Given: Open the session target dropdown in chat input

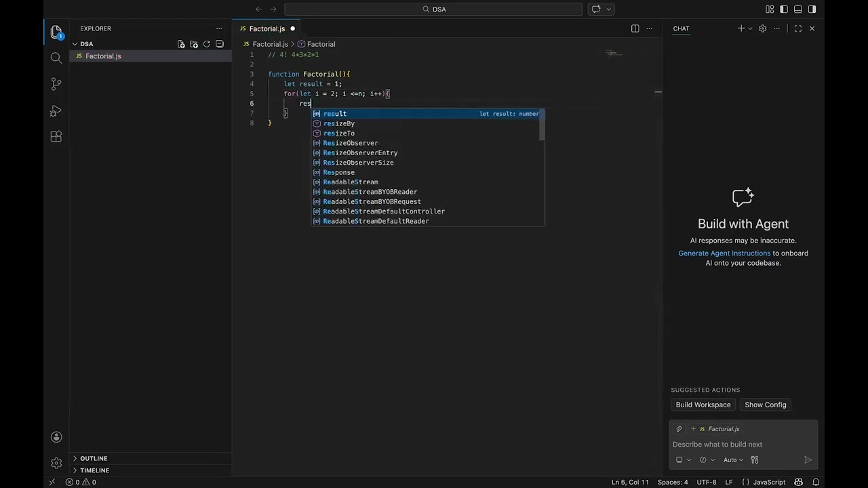Looking at the screenshot, I should pyautogui.click(x=684, y=460).
